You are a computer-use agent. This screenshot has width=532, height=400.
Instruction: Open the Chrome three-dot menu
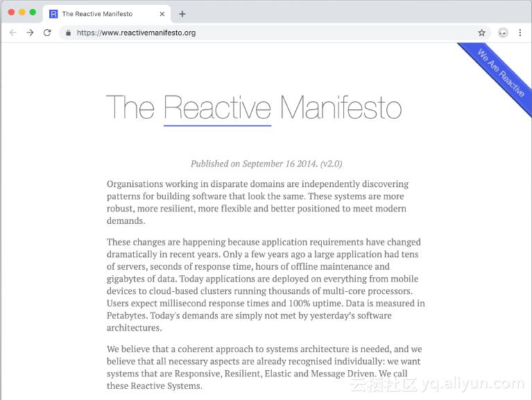520,33
